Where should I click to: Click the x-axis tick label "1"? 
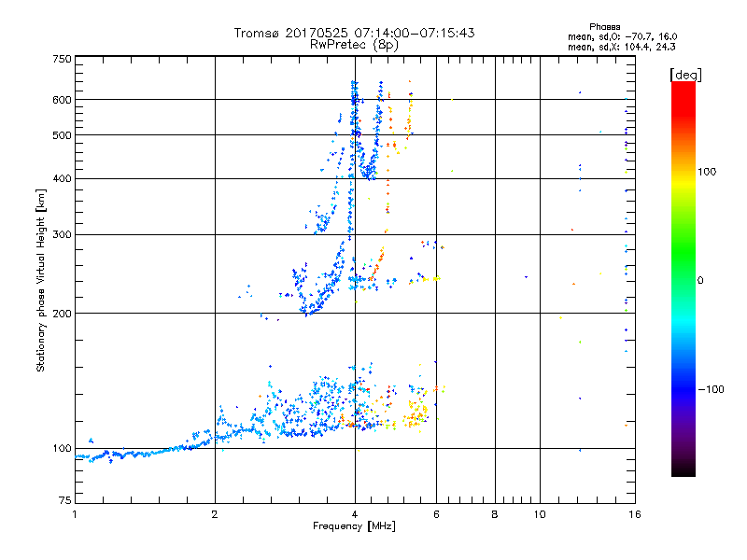[75, 514]
